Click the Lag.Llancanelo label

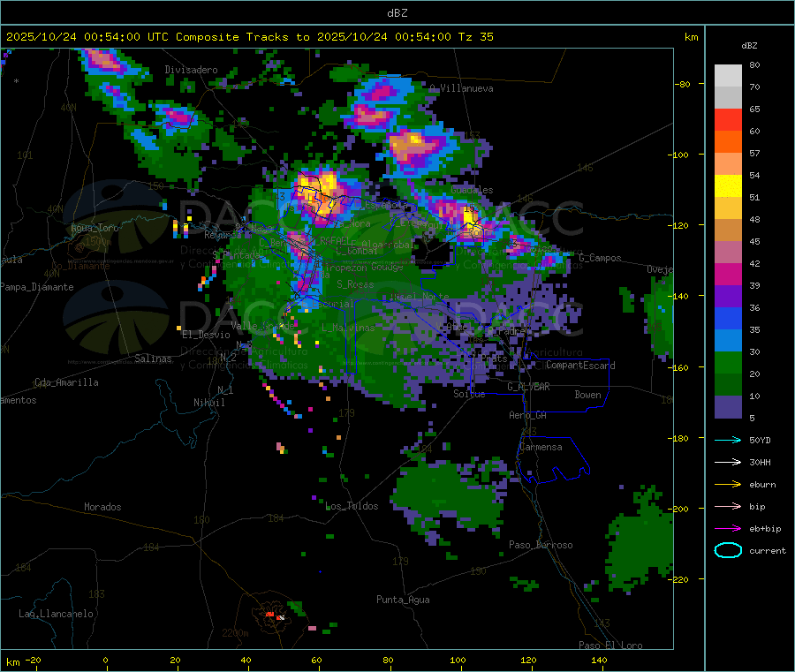click(57, 614)
